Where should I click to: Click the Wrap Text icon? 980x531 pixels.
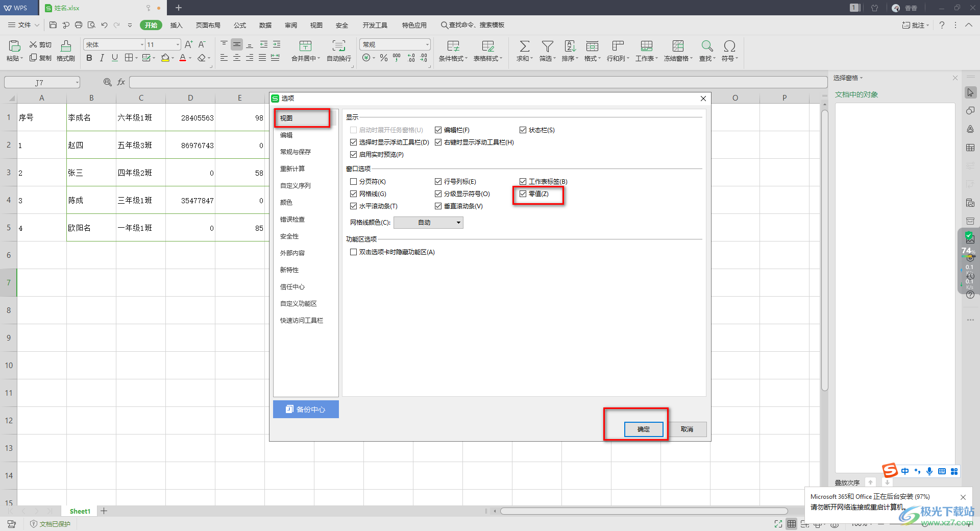339,46
